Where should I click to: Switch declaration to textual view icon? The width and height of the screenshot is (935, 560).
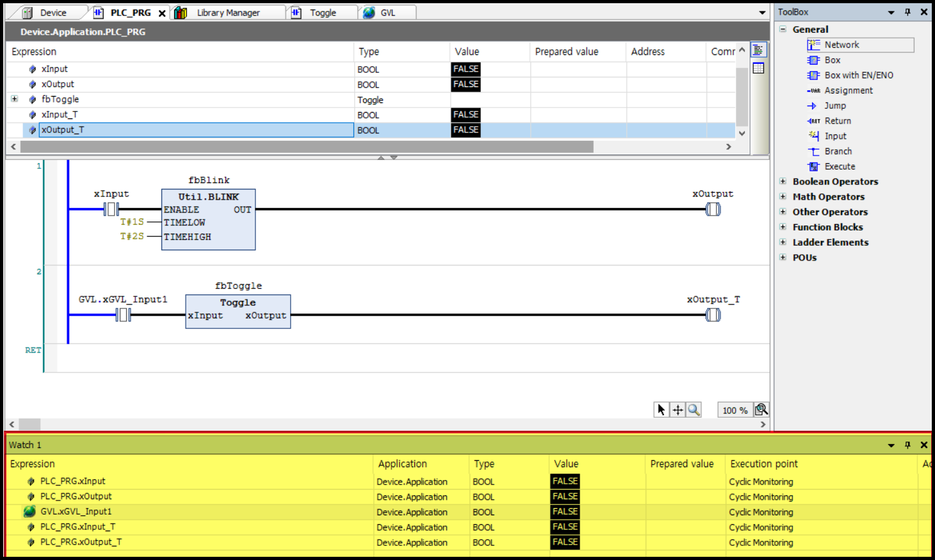click(758, 50)
